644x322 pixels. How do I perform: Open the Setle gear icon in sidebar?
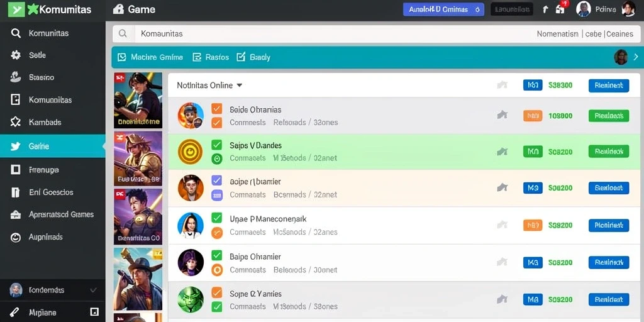pyautogui.click(x=16, y=55)
